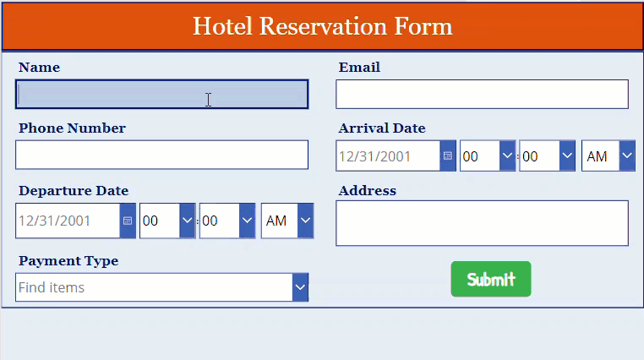Focus the Name text field

click(161, 95)
